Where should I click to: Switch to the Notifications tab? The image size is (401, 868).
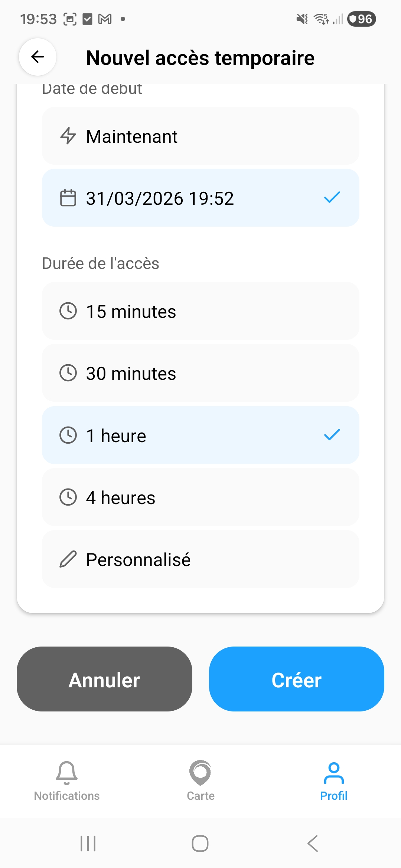coord(66,783)
